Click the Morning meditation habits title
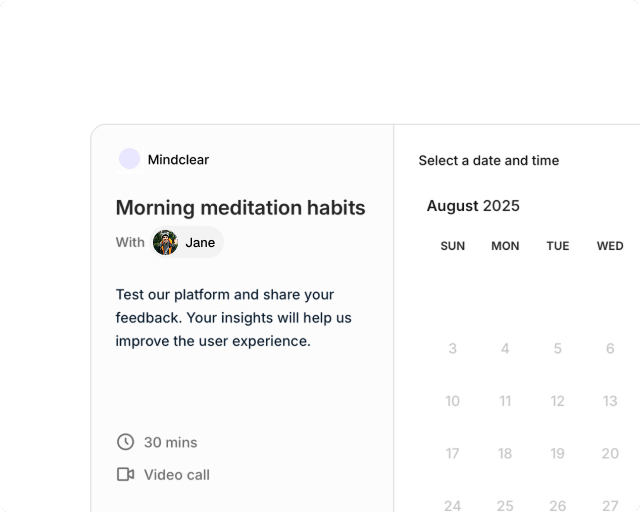Screen dimensions: 640x512 pyautogui.click(x=240, y=208)
